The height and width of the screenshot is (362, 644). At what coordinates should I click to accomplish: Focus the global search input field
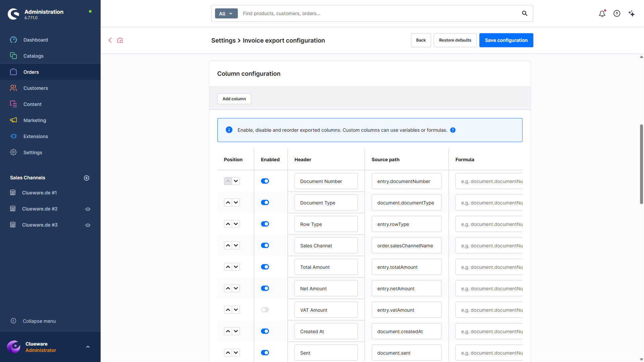(379, 13)
